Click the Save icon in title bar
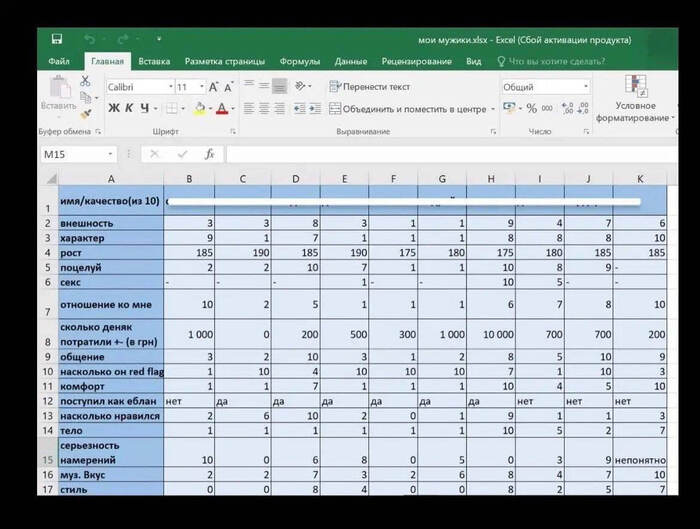Viewport: 700px width, 529px height. click(57, 39)
